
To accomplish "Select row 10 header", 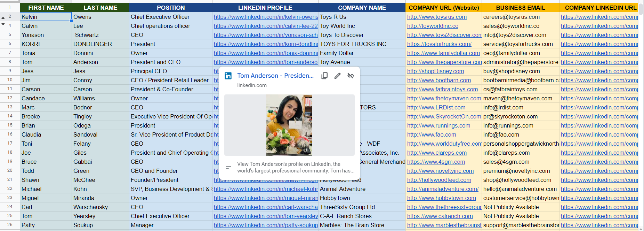I will click(x=10, y=80).
